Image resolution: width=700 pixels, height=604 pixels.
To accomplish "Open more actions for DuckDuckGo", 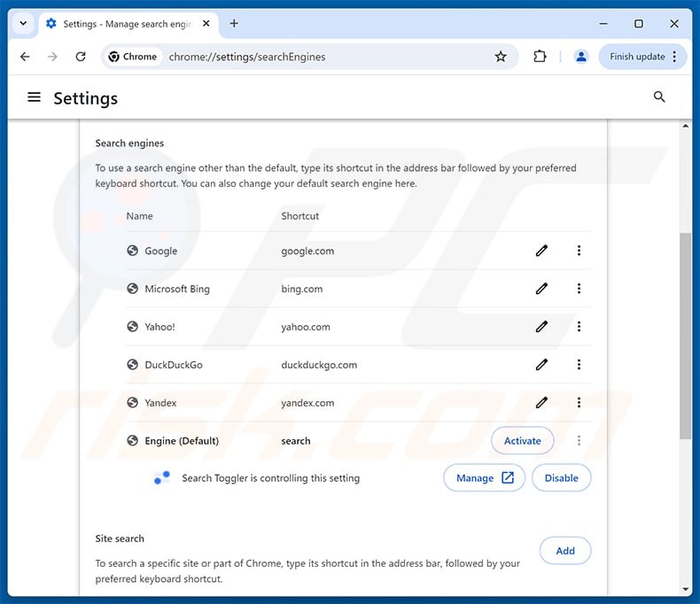I will click(579, 365).
